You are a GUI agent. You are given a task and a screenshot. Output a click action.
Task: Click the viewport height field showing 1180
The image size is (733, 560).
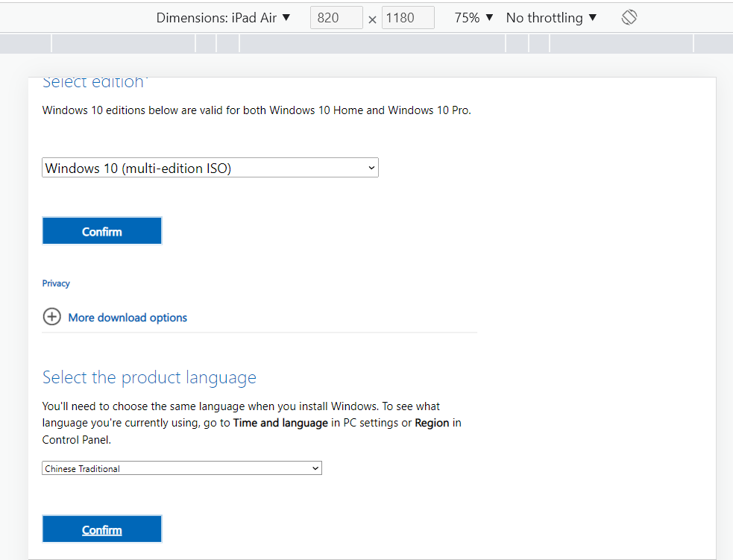[x=408, y=18]
